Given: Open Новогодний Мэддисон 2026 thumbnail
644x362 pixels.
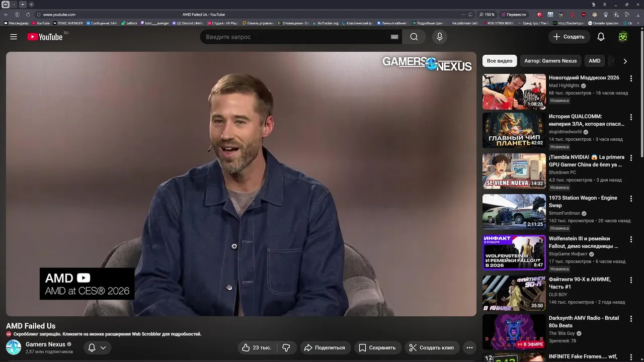Looking at the screenshot, I should click(x=514, y=92).
